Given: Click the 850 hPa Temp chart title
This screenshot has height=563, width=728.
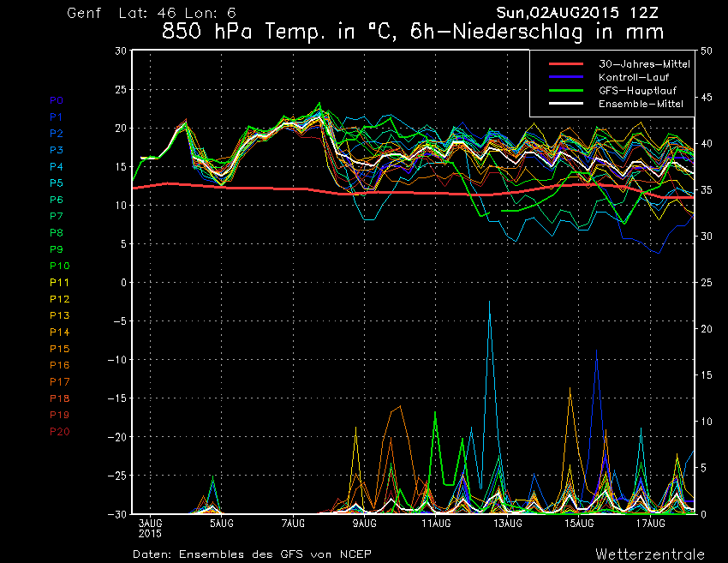Looking at the screenshot, I should [413, 33].
